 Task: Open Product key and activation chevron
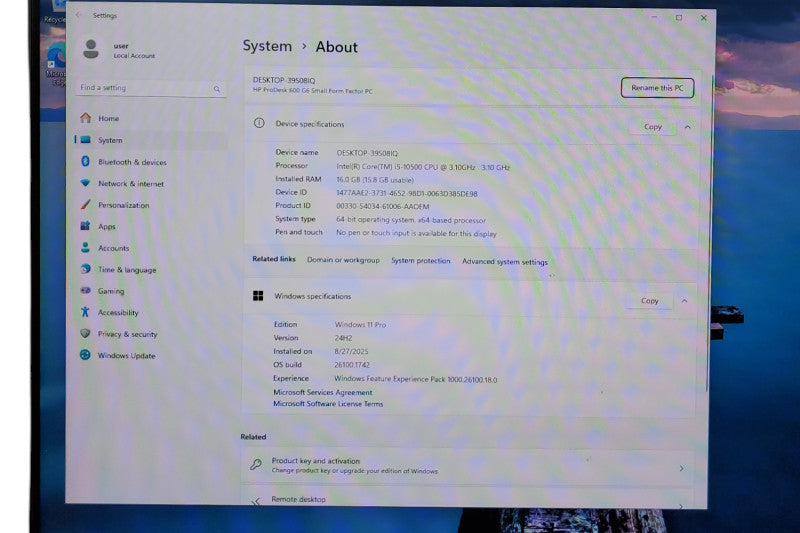(x=682, y=468)
